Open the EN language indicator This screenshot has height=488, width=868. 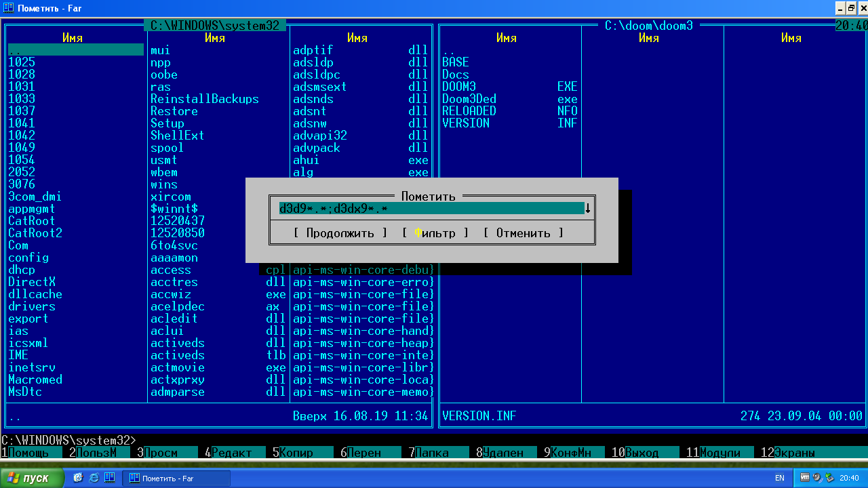tap(780, 478)
